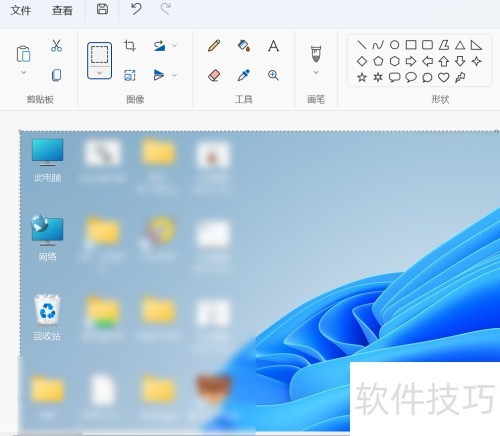Pick the diamond shape
The image size is (500, 436).
point(362,61)
